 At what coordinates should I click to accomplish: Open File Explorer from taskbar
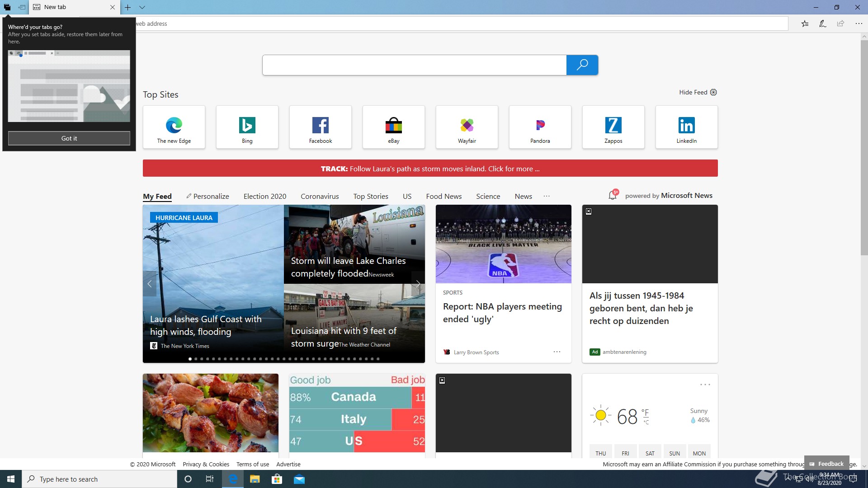[255, 479]
